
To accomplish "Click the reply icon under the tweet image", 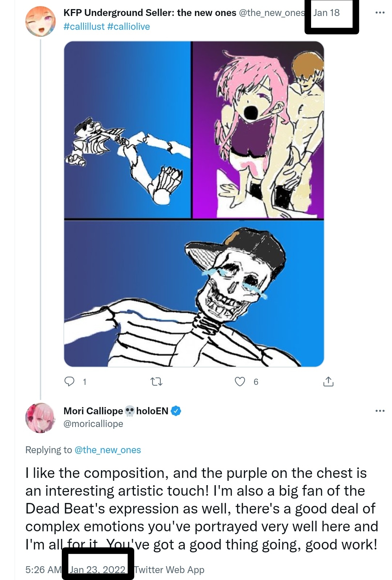I will pyautogui.click(x=69, y=381).
